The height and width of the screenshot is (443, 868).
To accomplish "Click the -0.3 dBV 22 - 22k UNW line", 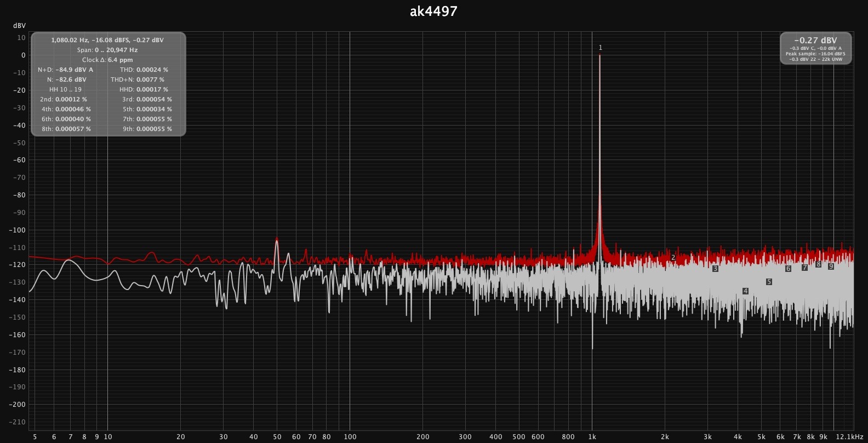I will [x=815, y=59].
